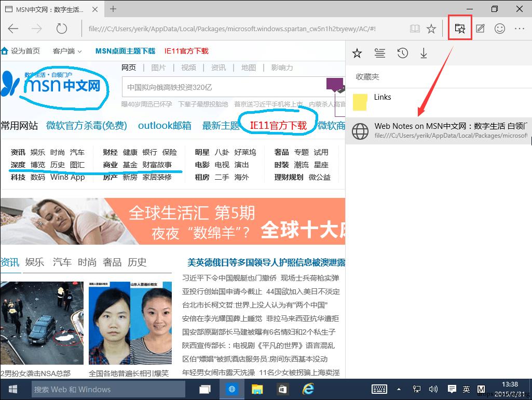Close the MSN中文网 tab
Screen dimensions: 532x400
click(x=95, y=9)
